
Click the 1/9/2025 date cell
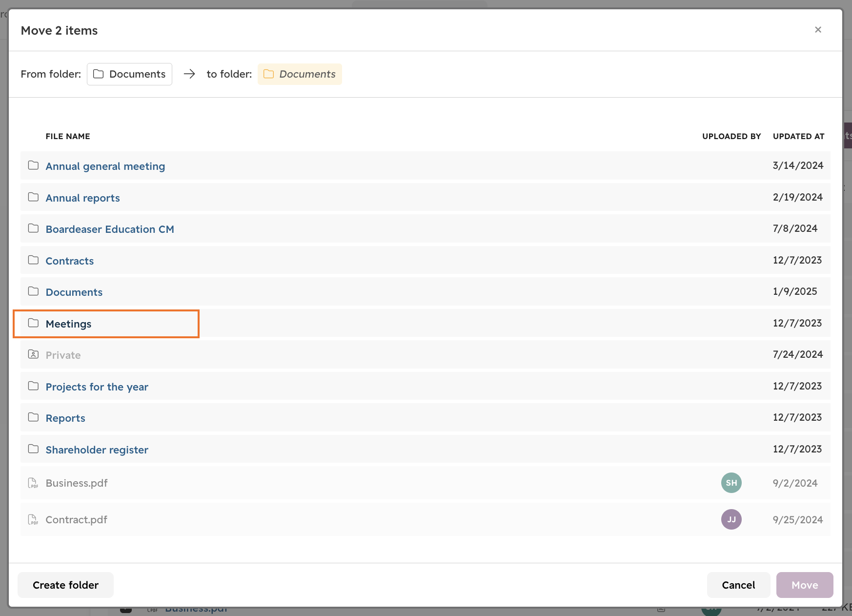tap(795, 291)
